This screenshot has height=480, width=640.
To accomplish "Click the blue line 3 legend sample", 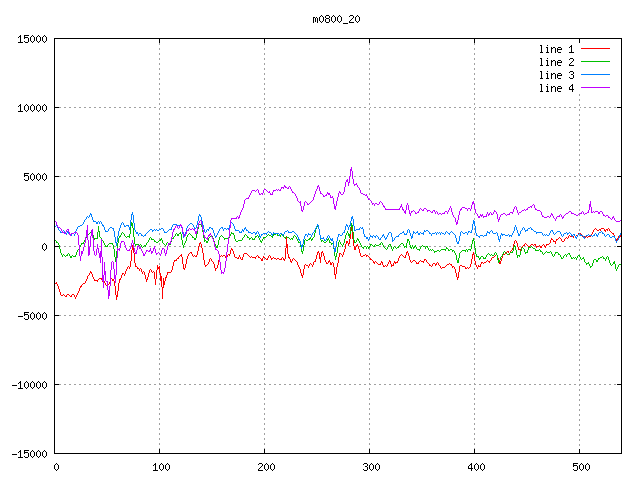I will 595,75.
